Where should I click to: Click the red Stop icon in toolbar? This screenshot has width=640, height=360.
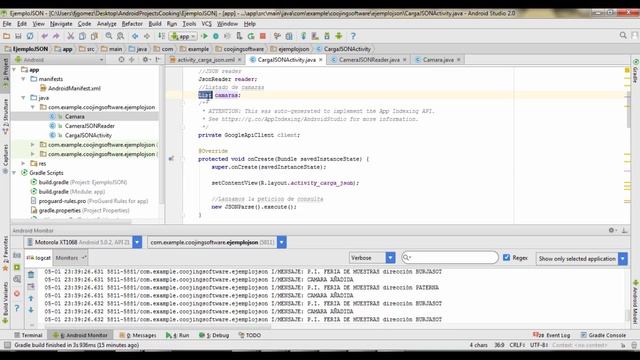coord(263,36)
